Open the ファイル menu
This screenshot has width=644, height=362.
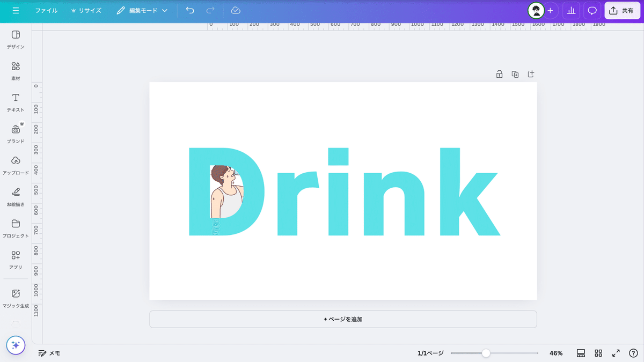point(46,11)
